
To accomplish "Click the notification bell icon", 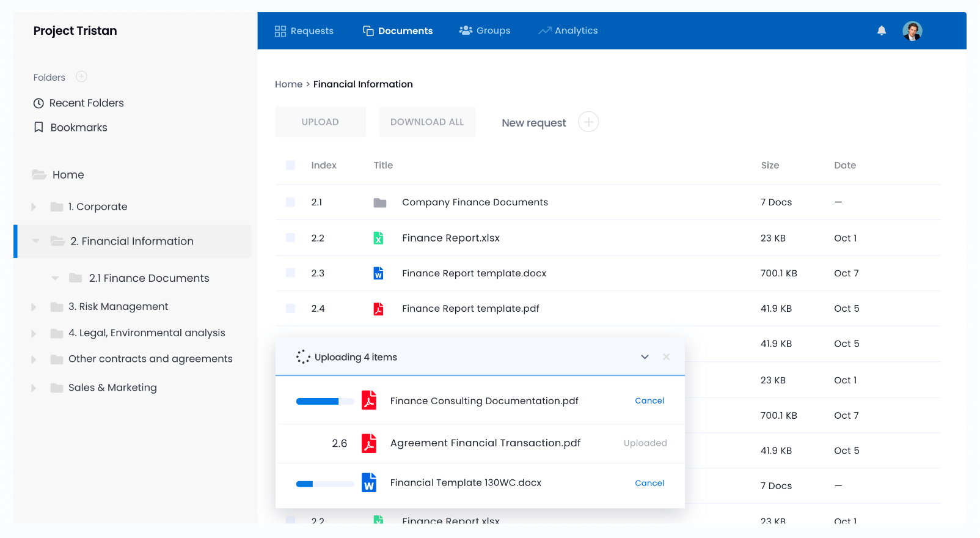I will [881, 31].
